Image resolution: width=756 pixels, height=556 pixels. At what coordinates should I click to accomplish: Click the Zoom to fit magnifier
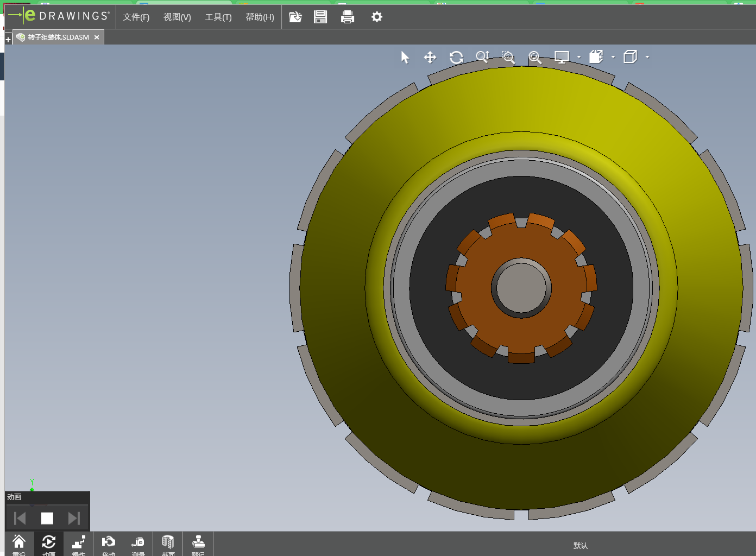pyautogui.click(x=535, y=58)
